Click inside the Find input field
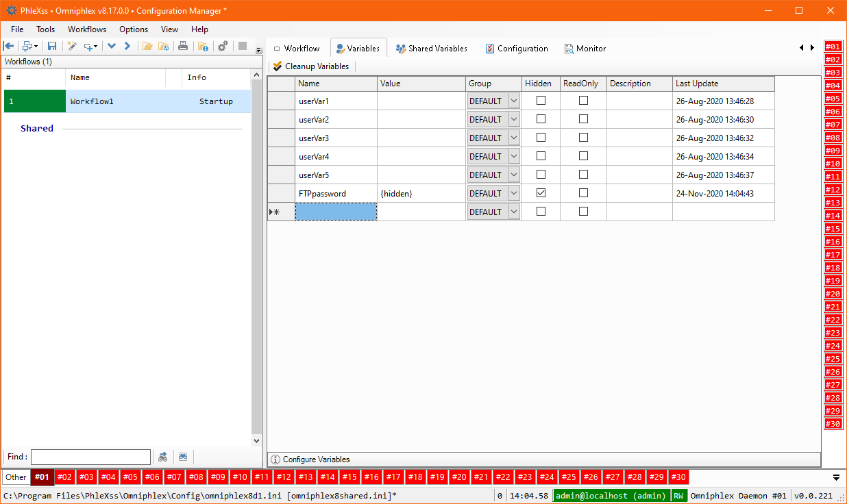847x504 pixels. pyautogui.click(x=90, y=457)
